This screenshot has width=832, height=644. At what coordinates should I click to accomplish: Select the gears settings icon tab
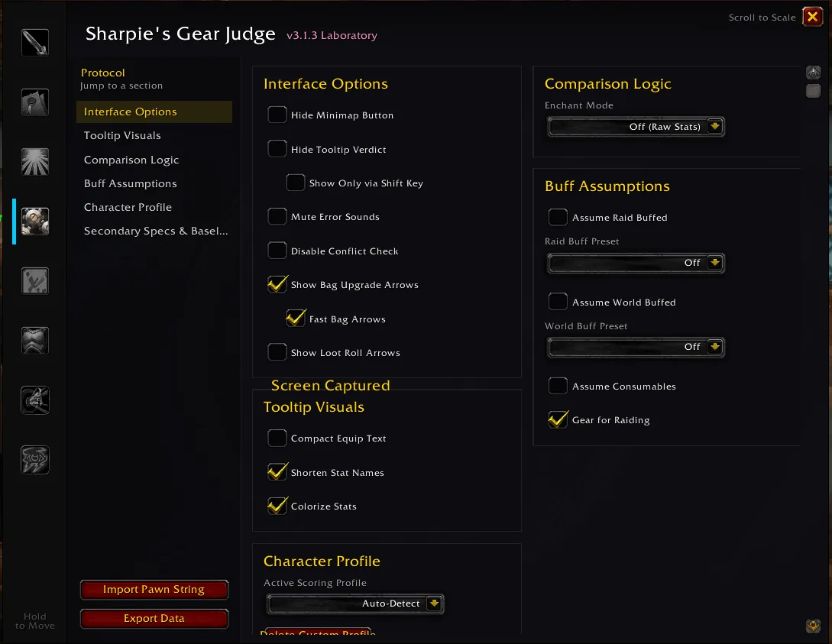coord(35,222)
